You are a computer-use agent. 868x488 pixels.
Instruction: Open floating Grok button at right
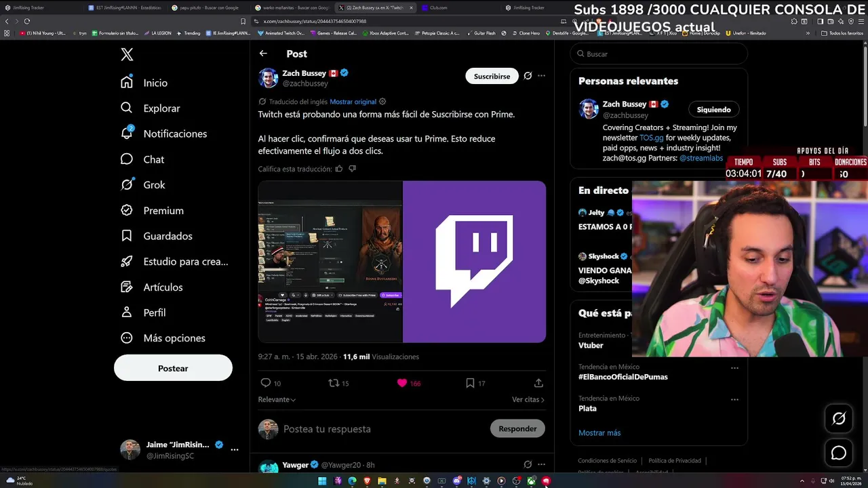(x=839, y=419)
